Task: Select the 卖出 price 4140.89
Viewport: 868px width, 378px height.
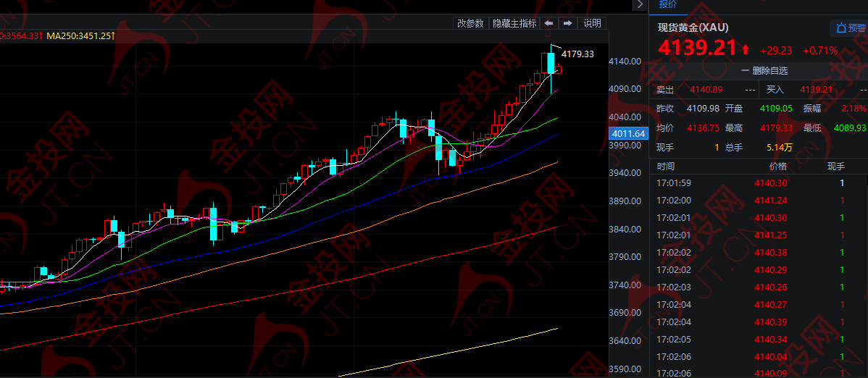Action: (x=705, y=89)
